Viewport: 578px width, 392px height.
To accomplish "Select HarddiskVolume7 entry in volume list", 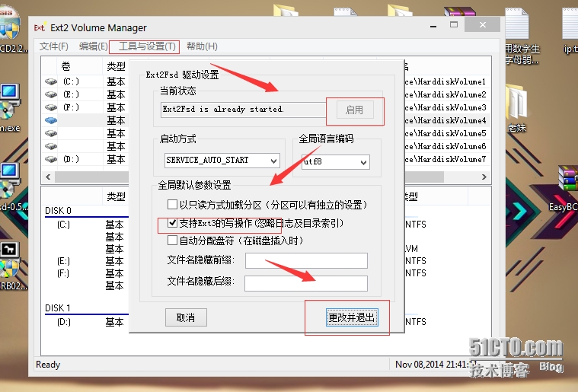I will [x=445, y=159].
